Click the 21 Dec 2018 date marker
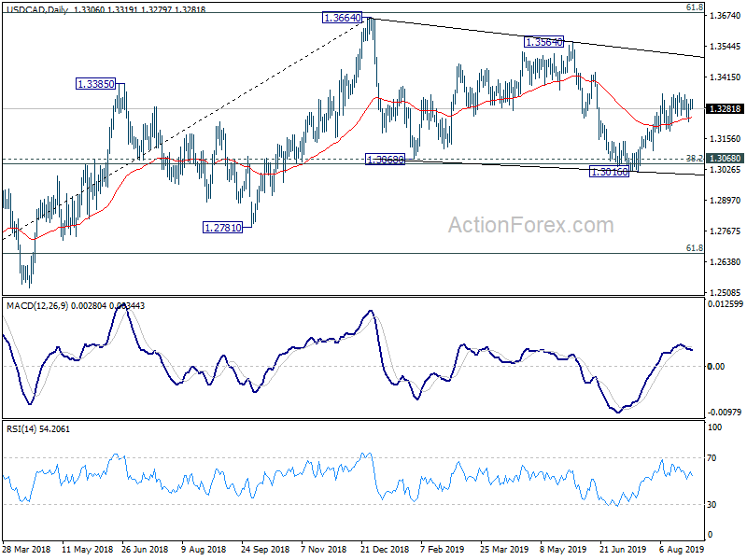The height and width of the screenshot is (560, 747). [385, 550]
